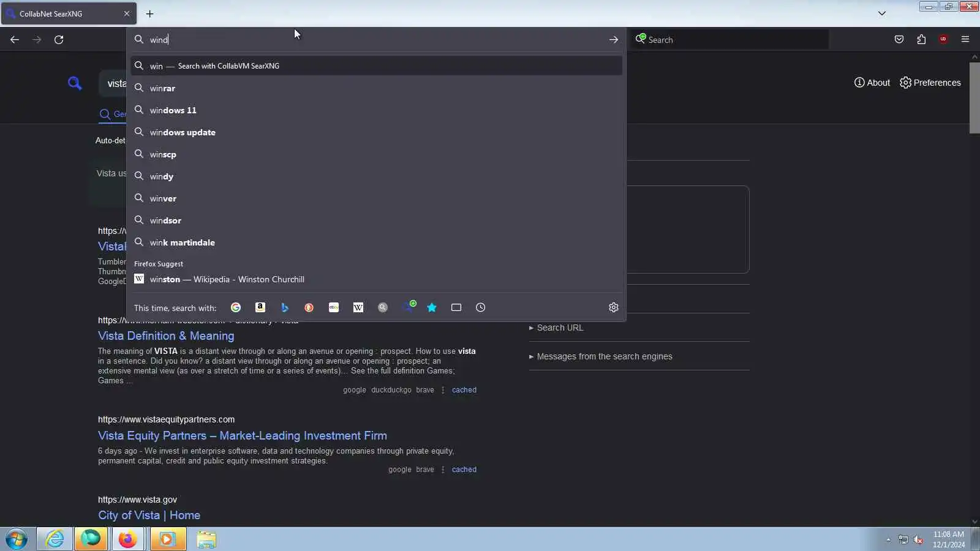Search history using the clock icon

click(481, 307)
